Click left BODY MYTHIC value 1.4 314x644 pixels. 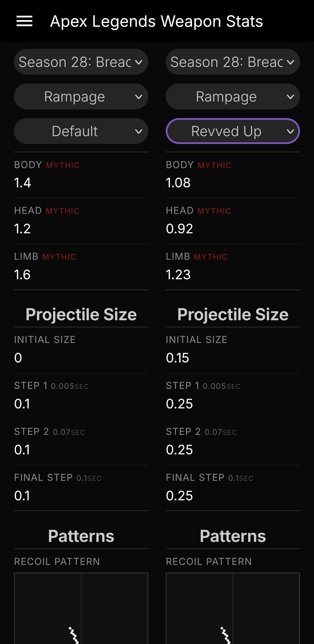(x=23, y=183)
